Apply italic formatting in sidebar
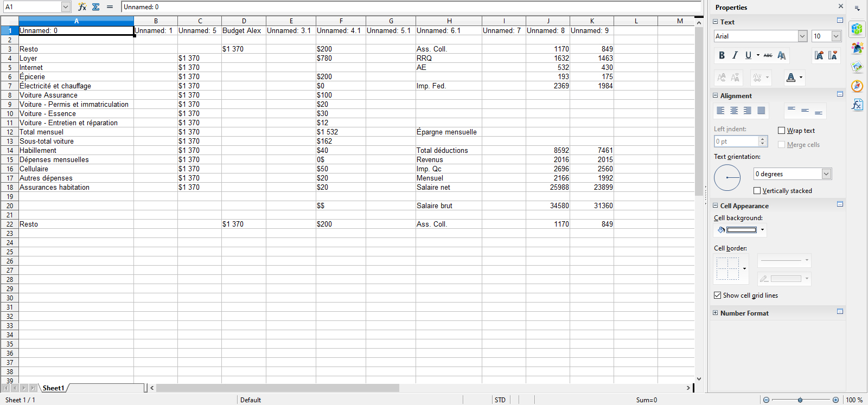 [x=735, y=55]
